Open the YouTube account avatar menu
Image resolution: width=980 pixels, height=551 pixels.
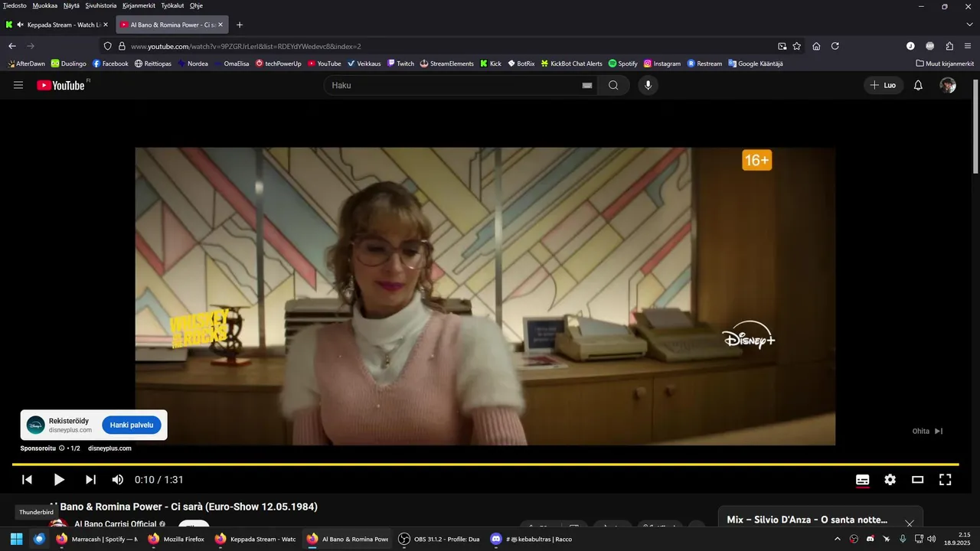pyautogui.click(x=948, y=85)
